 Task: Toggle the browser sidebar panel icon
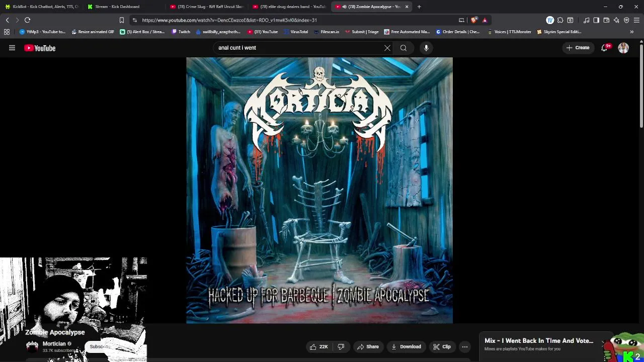coord(596,20)
